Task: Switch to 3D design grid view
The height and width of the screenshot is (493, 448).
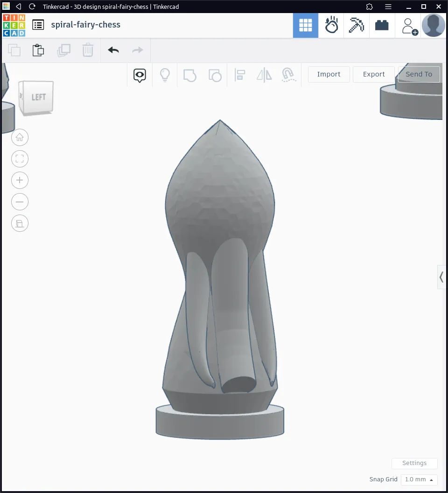Action: coord(306,25)
